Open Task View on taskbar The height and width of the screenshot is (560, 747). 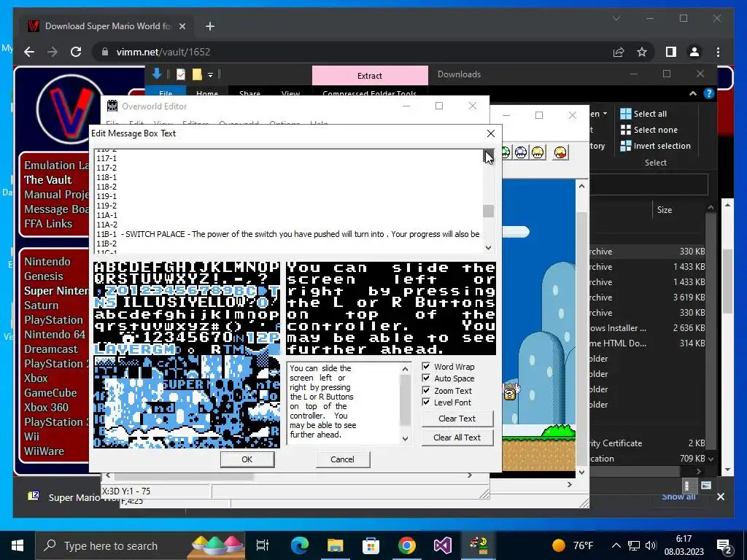click(263, 545)
